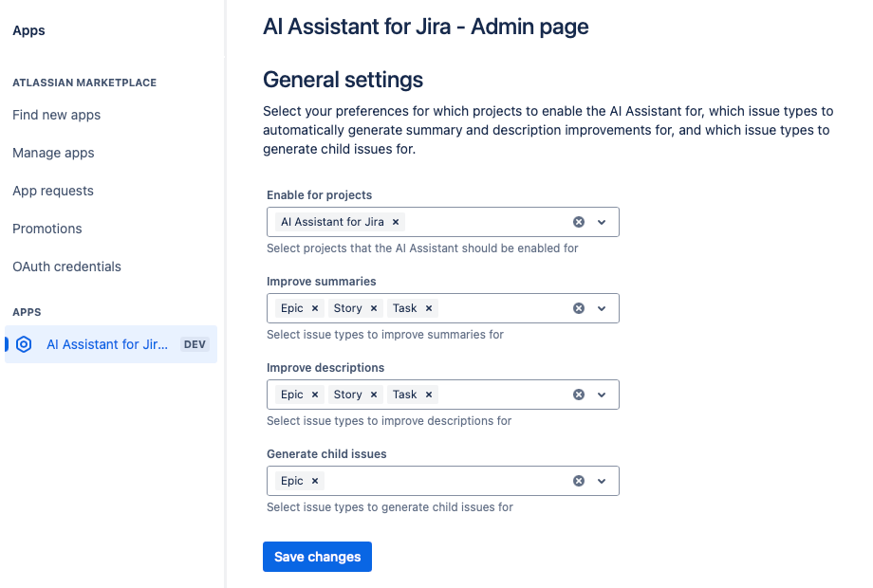Click 'Select projects that the AI Assistant' hint
The image size is (873, 588).
(x=422, y=248)
